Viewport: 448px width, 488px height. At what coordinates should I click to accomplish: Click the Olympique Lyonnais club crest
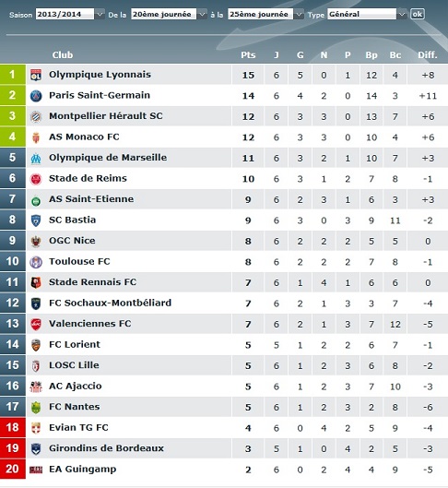tap(36, 75)
